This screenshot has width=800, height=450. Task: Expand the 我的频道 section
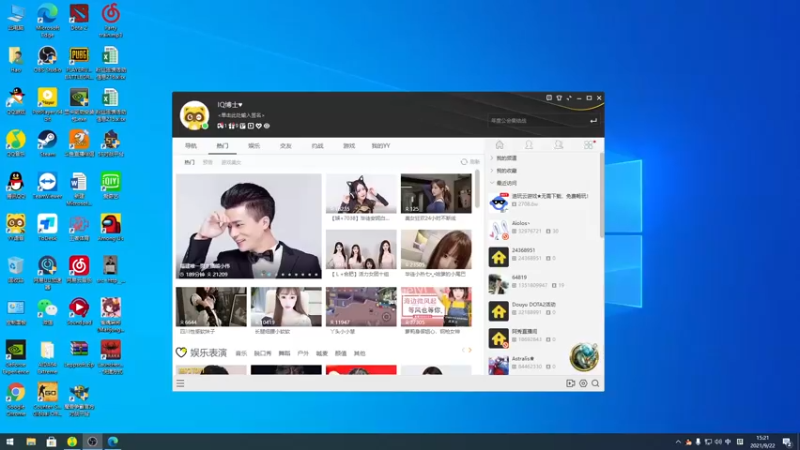504,158
